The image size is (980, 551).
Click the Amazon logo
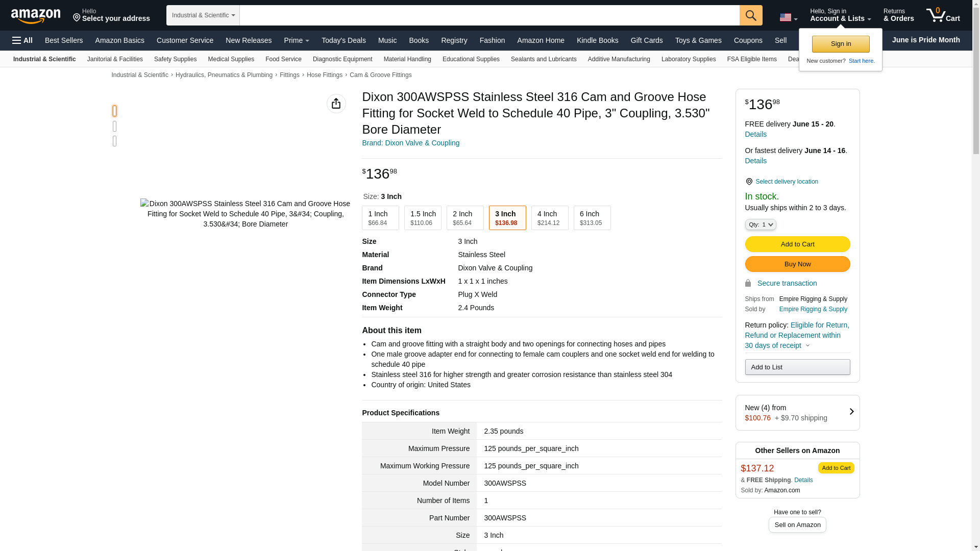(x=36, y=16)
